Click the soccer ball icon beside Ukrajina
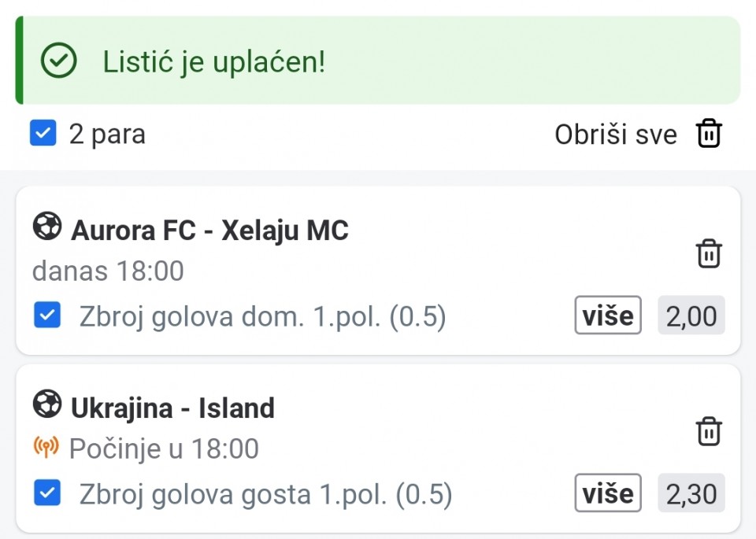Viewport: 756px width, 539px height. pyautogui.click(x=47, y=406)
